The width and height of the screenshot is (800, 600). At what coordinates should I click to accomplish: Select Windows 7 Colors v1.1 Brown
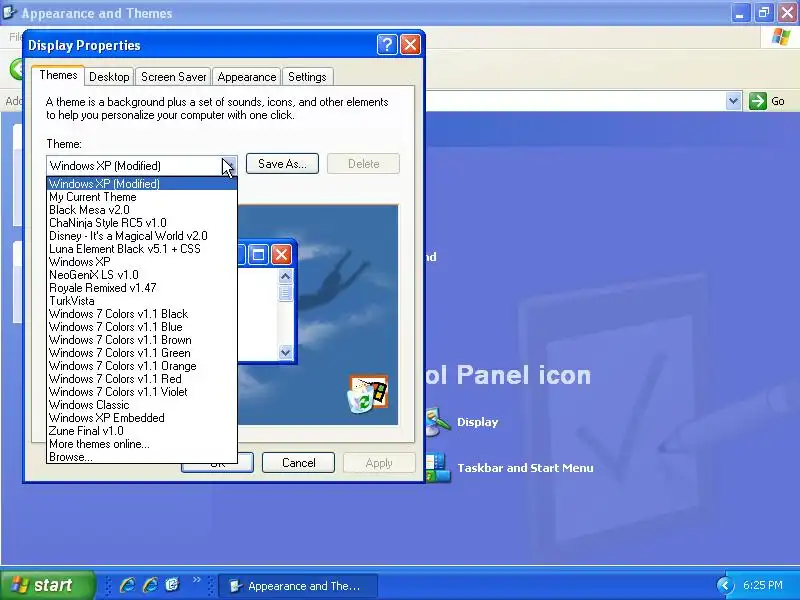142,340
